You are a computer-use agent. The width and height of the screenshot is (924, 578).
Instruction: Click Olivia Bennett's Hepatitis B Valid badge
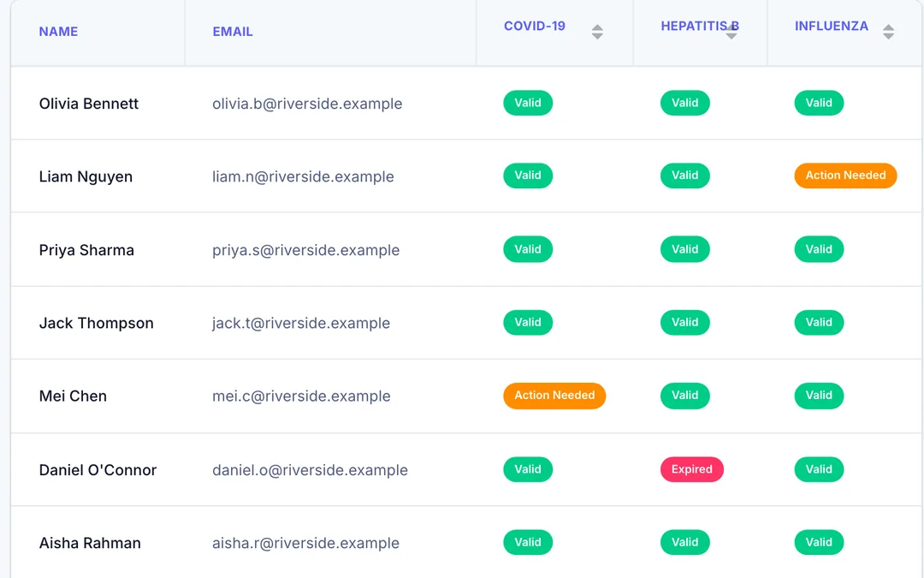[x=685, y=104]
